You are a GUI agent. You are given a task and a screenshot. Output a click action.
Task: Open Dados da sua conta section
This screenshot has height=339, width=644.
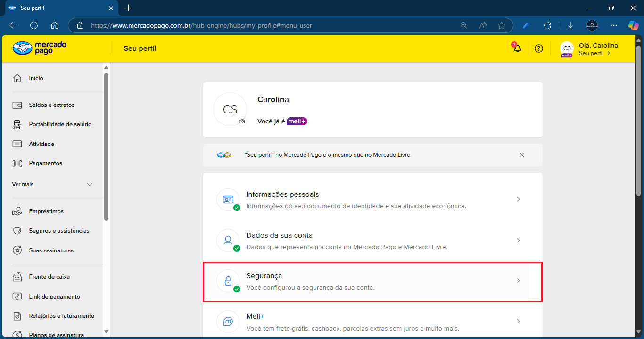coord(372,241)
